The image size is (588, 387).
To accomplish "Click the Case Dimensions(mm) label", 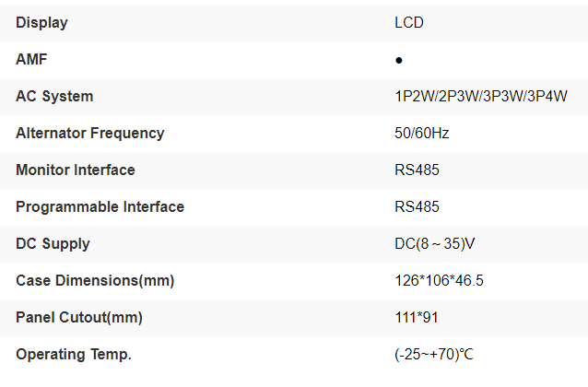I will tap(95, 280).
